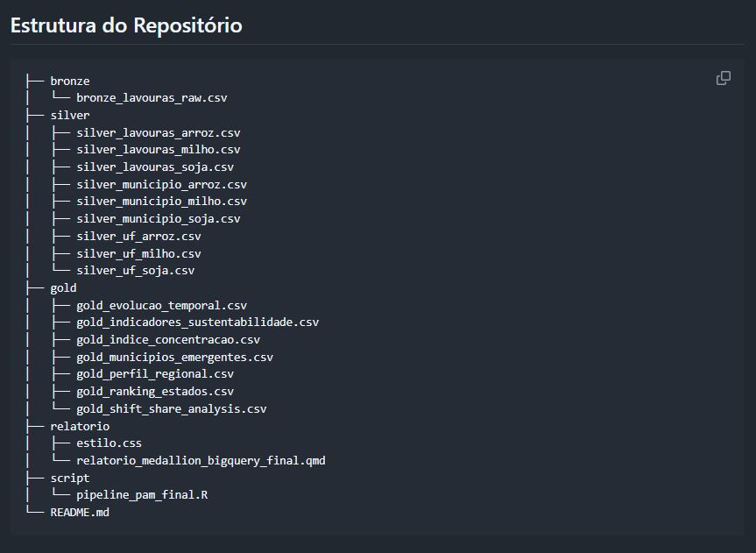This screenshot has width=756, height=553.
Task: Click estilo.css in the tree
Action: [109, 443]
